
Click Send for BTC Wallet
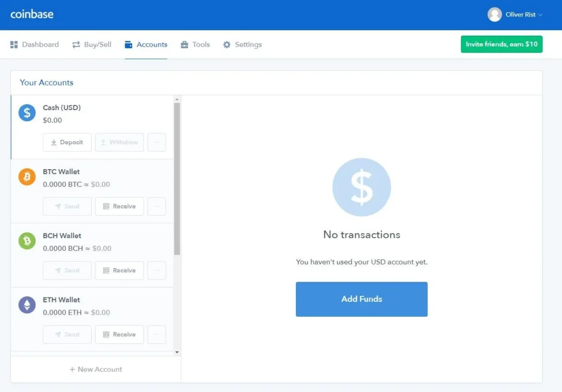[67, 206]
